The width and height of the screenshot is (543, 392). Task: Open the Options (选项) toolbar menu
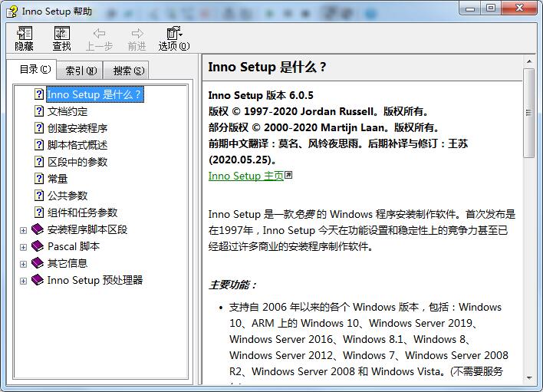pos(174,38)
